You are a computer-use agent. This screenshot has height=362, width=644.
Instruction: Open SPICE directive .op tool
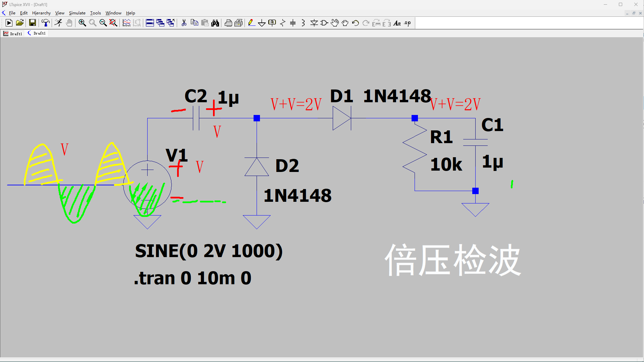click(x=408, y=23)
